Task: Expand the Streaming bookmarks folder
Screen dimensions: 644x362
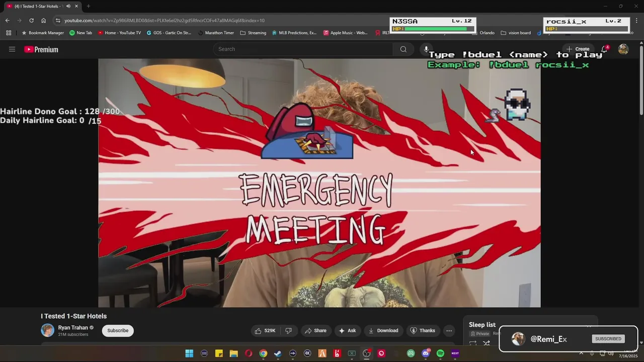Action: 253,33
